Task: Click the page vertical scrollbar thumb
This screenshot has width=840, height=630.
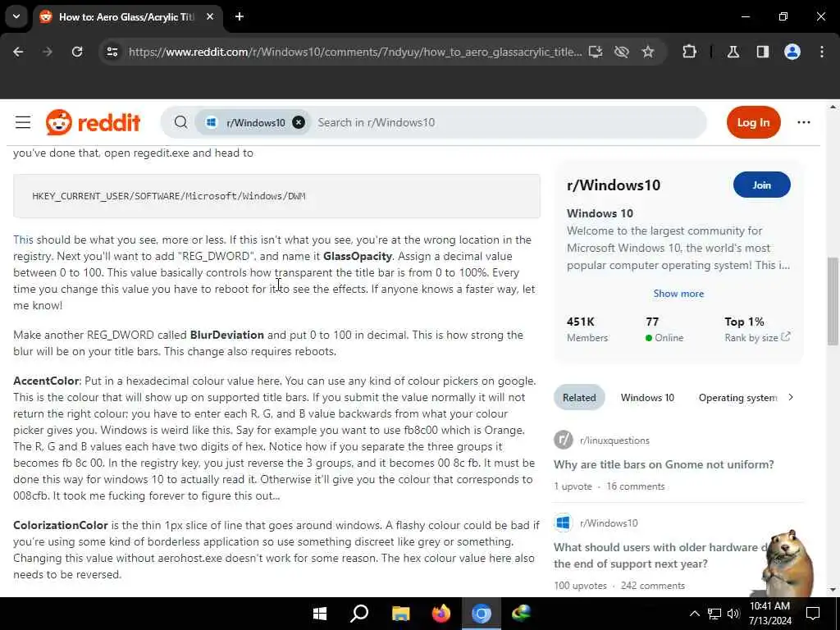Action: 832,302
